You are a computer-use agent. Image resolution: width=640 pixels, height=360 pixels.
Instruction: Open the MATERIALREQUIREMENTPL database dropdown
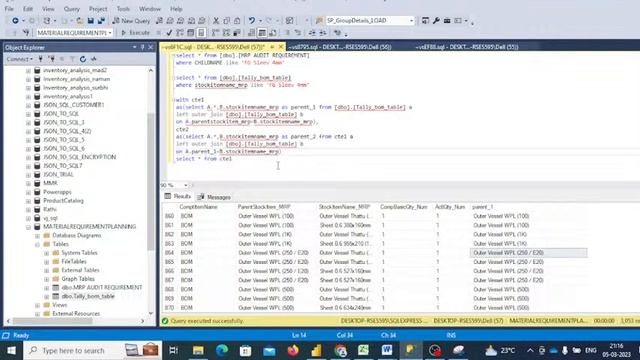tap(110, 33)
